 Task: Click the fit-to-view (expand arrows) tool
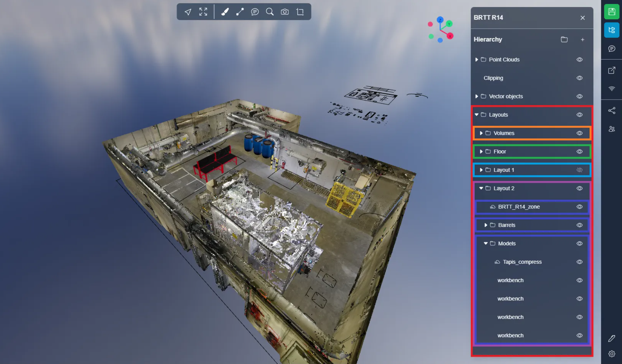pyautogui.click(x=203, y=12)
